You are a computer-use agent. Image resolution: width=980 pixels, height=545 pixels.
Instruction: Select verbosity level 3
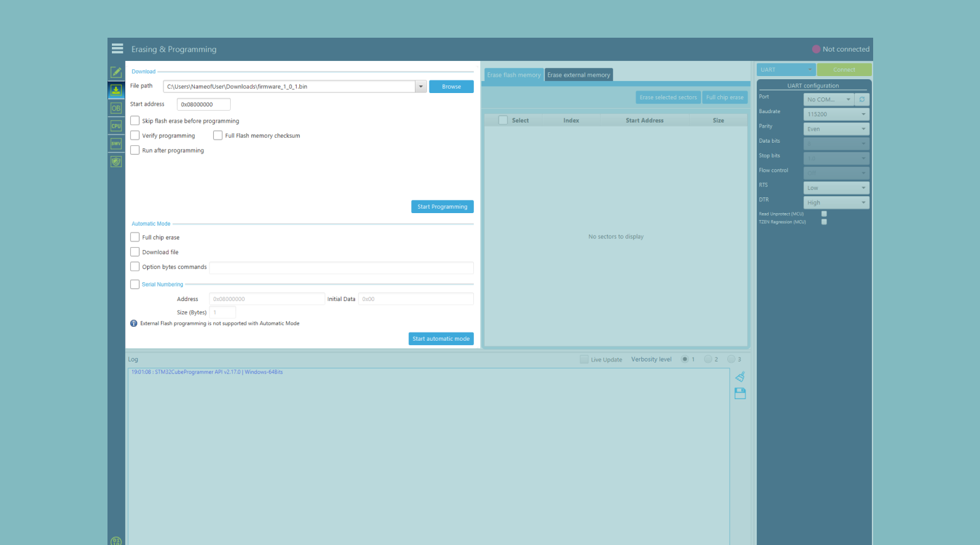tap(731, 360)
